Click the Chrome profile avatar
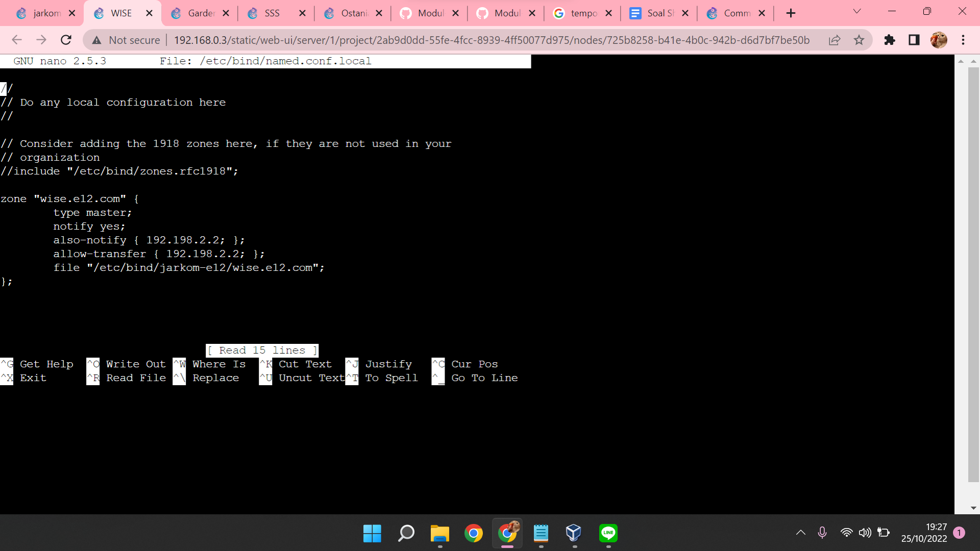 (x=939, y=40)
